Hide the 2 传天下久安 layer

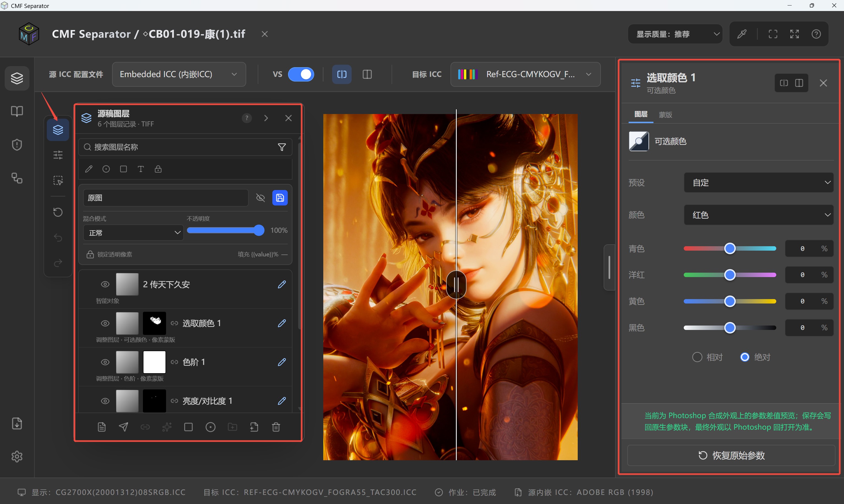pos(105,284)
